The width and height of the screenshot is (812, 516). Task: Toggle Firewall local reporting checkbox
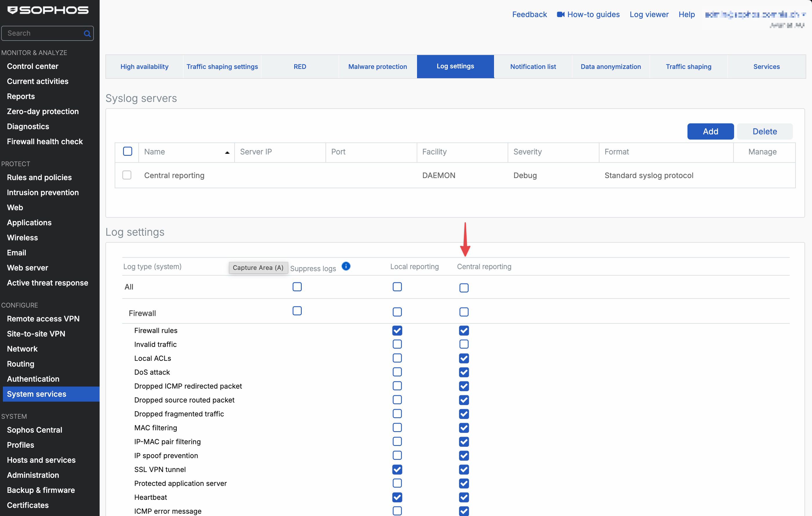click(397, 312)
